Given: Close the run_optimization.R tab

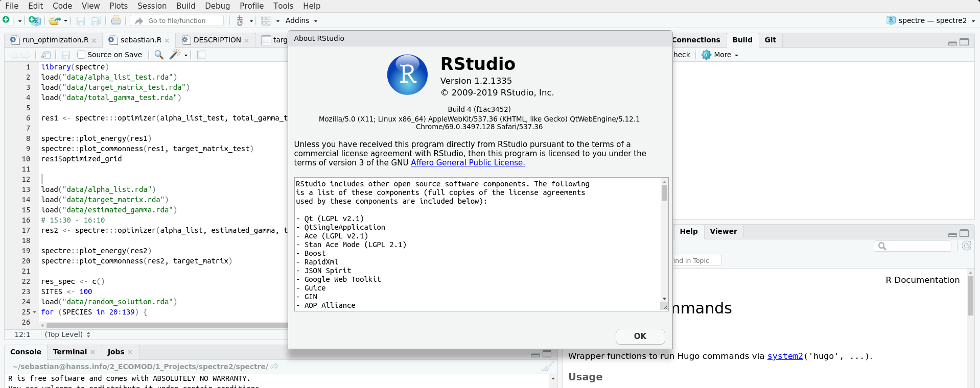Looking at the screenshot, I should tap(94, 40).
